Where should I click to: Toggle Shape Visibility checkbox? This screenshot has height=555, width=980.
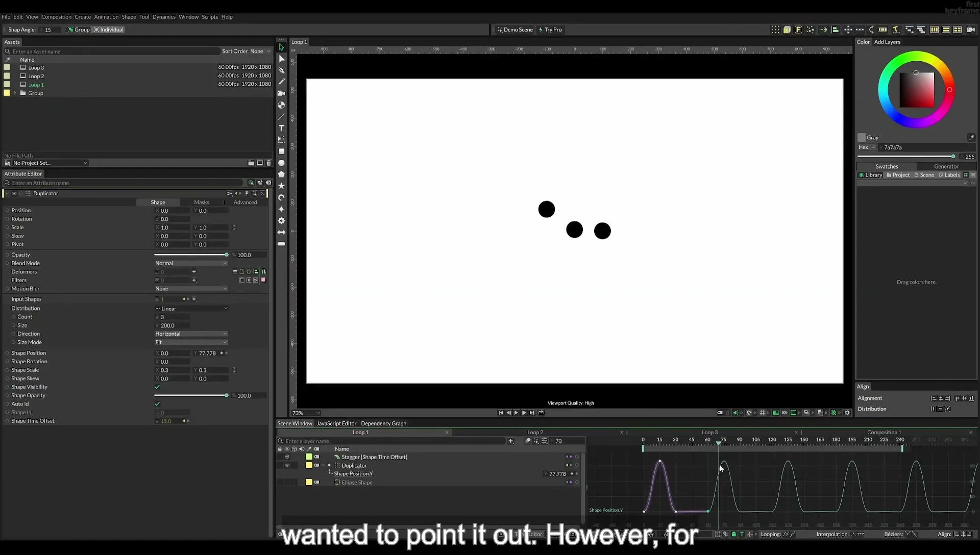click(157, 387)
